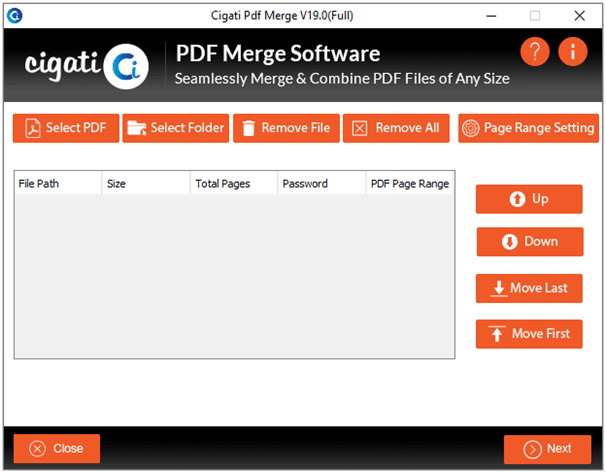Click the Cigati Ci logo circle
The height and width of the screenshot is (473, 606).
[x=126, y=66]
